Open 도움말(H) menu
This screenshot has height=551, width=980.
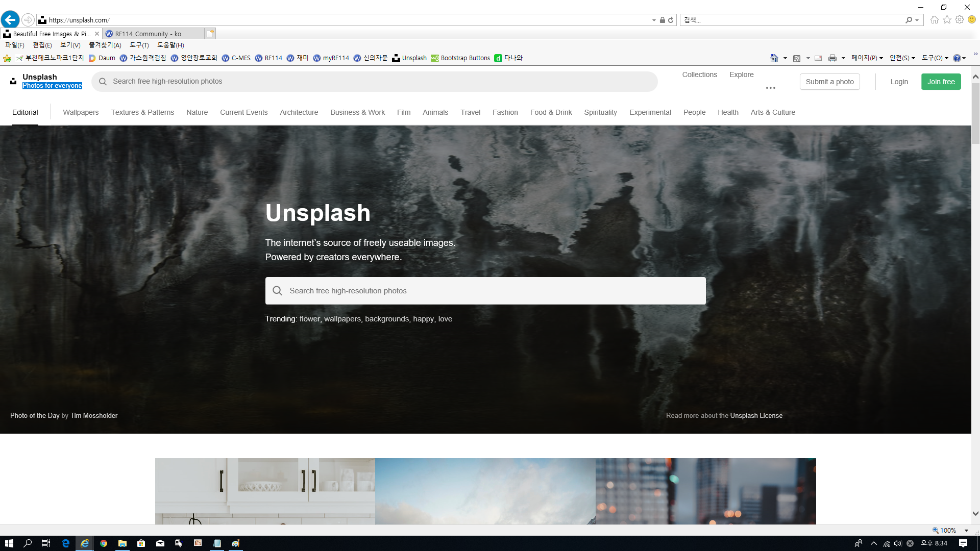[x=170, y=45]
